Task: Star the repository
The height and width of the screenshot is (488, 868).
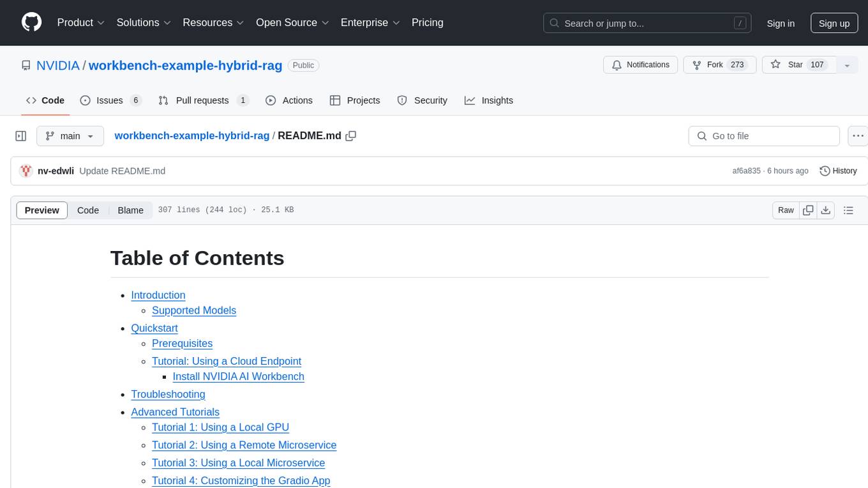Action: point(798,65)
